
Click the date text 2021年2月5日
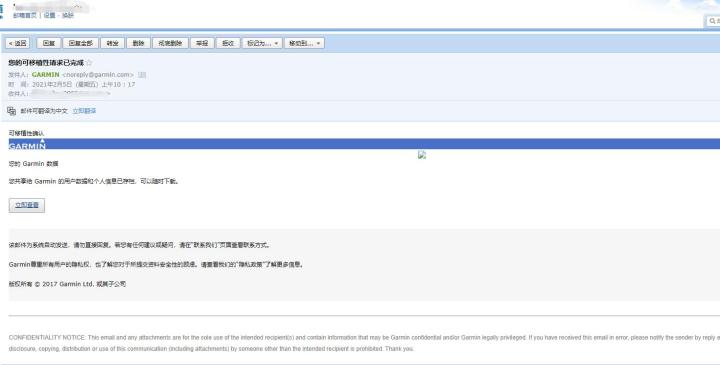coord(53,84)
